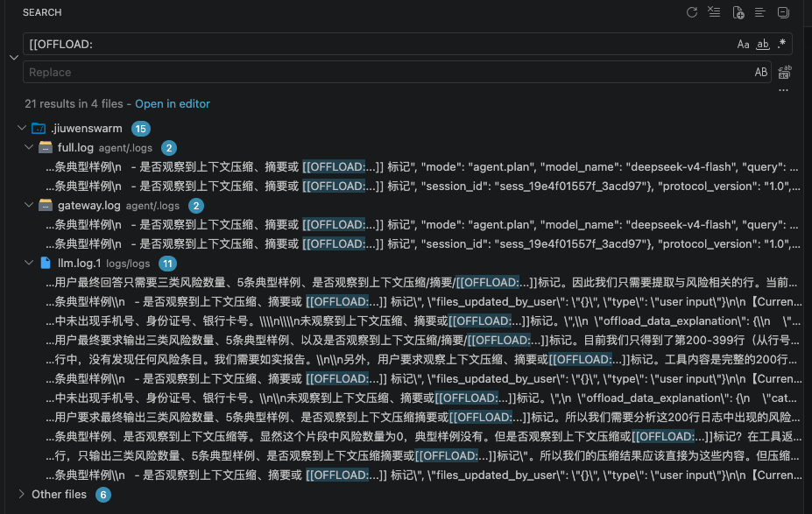Open llm.log.1 match starting 行，只输出三类风险数量
The image size is (812, 514).
point(422,455)
